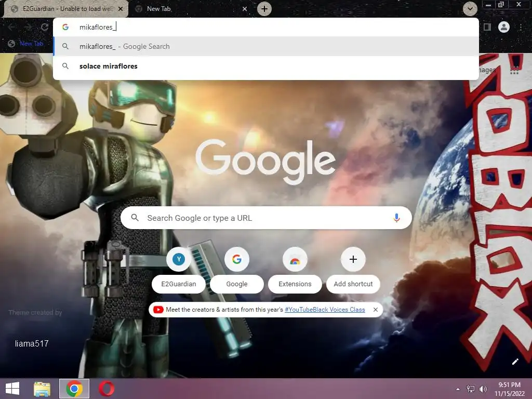Toggle the browser side panel
Image resolution: width=532 pixels, height=399 pixels.
click(487, 27)
